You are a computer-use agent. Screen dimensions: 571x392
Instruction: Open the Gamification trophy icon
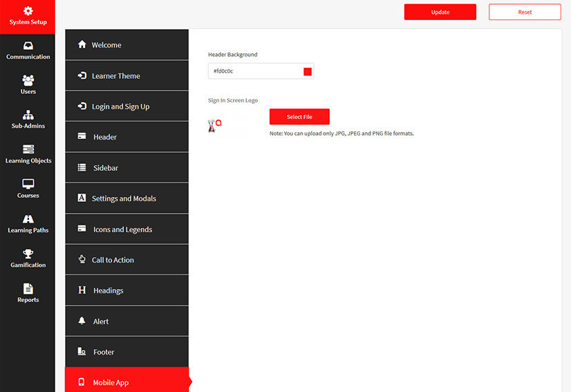pos(28,254)
